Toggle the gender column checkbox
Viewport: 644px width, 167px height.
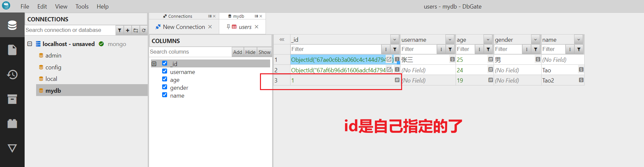pos(165,87)
